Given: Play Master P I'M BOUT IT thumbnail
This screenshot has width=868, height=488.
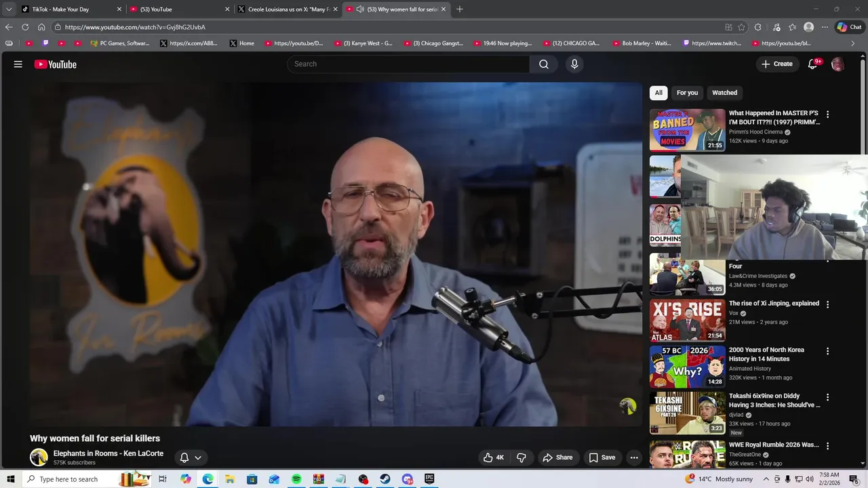Looking at the screenshot, I should click(687, 129).
